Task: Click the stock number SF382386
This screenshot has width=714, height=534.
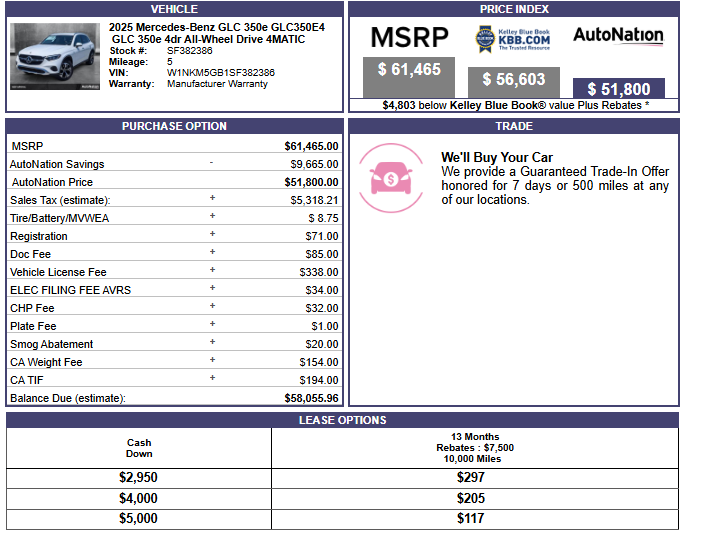Action: point(189,51)
